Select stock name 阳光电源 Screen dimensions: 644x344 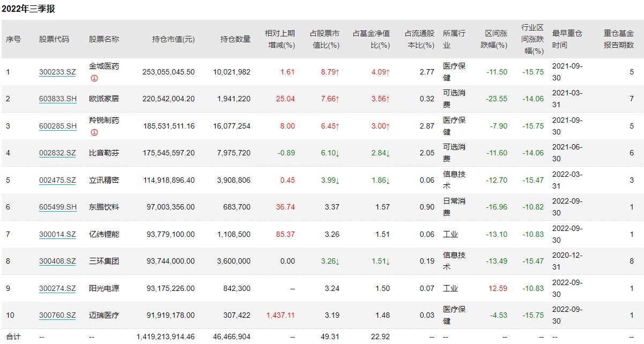(x=104, y=288)
